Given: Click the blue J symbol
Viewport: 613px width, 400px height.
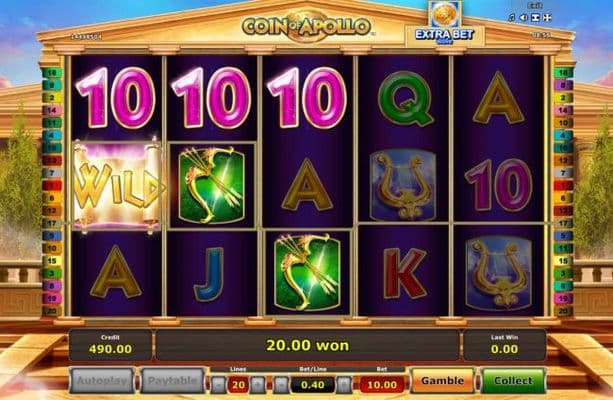Looking at the screenshot, I should (x=212, y=274).
